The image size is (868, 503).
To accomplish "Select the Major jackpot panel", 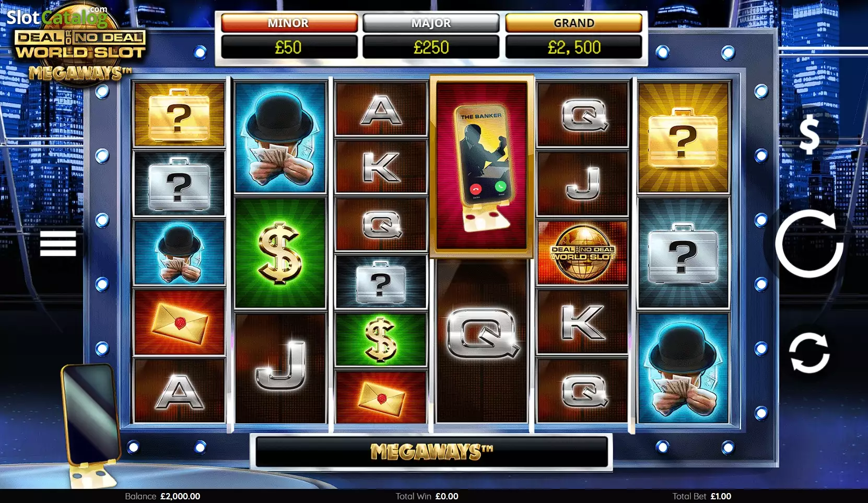I will click(431, 36).
